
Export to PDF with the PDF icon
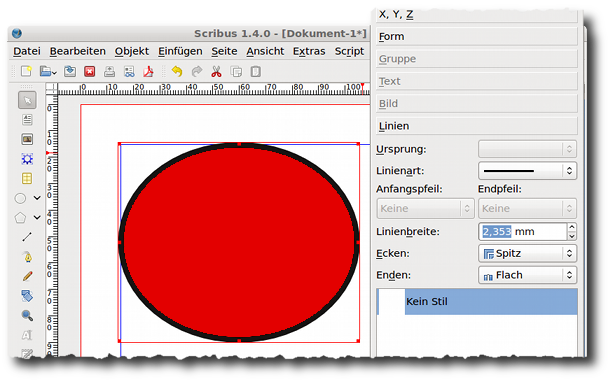tap(149, 71)
